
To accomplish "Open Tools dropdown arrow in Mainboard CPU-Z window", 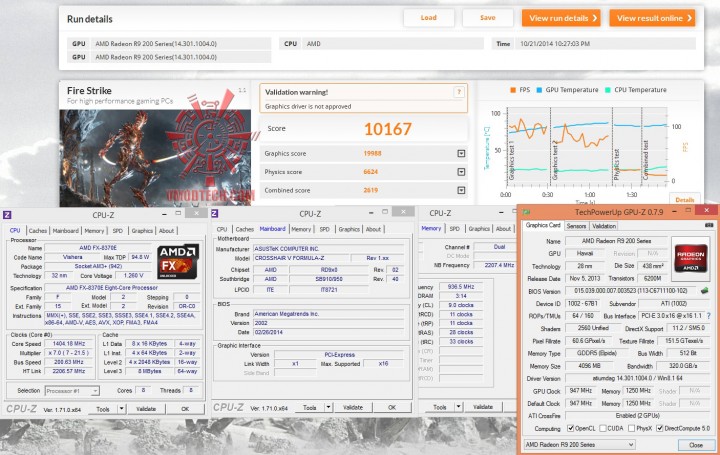I will [328, 407].
